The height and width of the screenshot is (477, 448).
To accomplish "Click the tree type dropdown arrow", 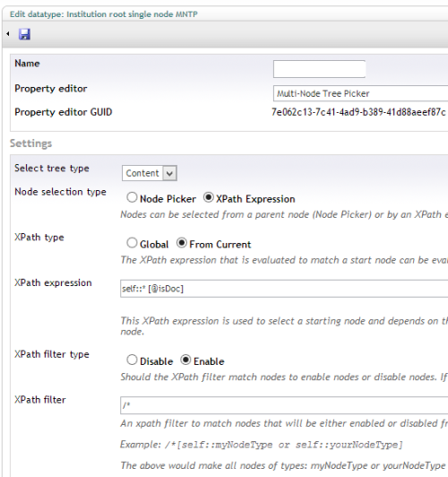I will (x=169, y=173).
